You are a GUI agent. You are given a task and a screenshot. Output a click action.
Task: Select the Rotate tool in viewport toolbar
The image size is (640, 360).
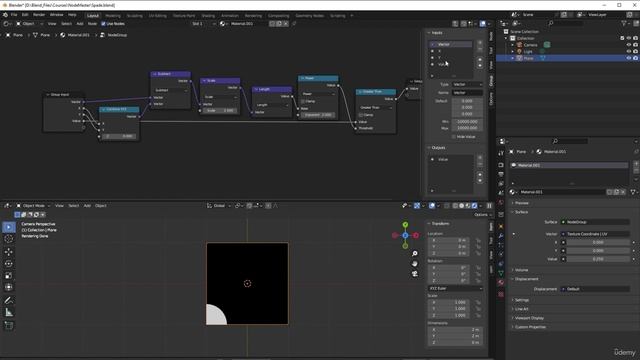click(9, 264)
